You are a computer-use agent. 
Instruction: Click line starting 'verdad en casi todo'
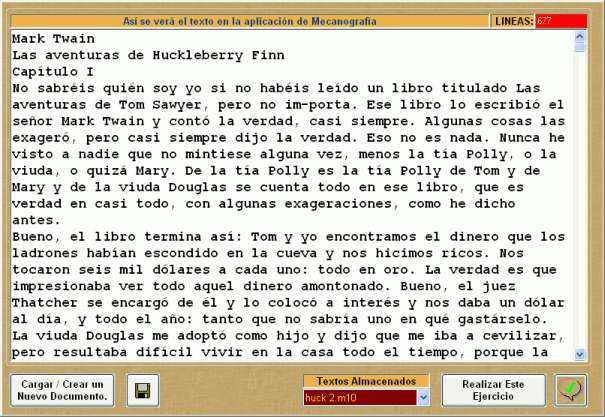point(264,204)
